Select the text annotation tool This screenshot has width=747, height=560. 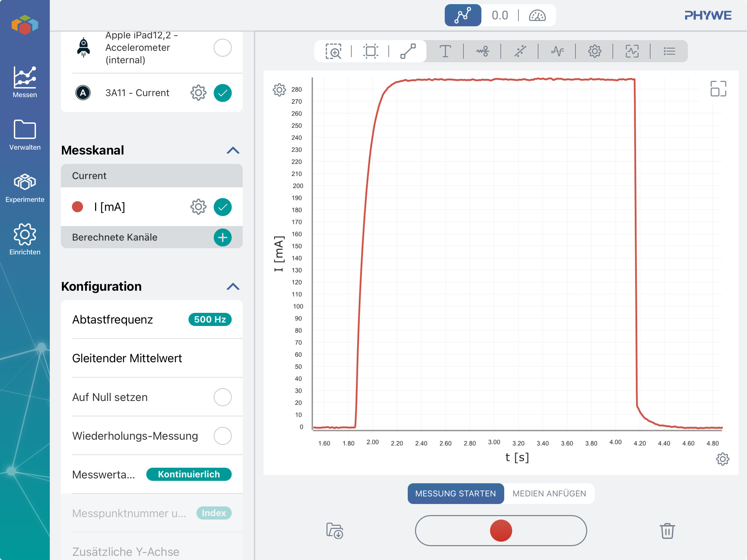[x=445, y=52]
